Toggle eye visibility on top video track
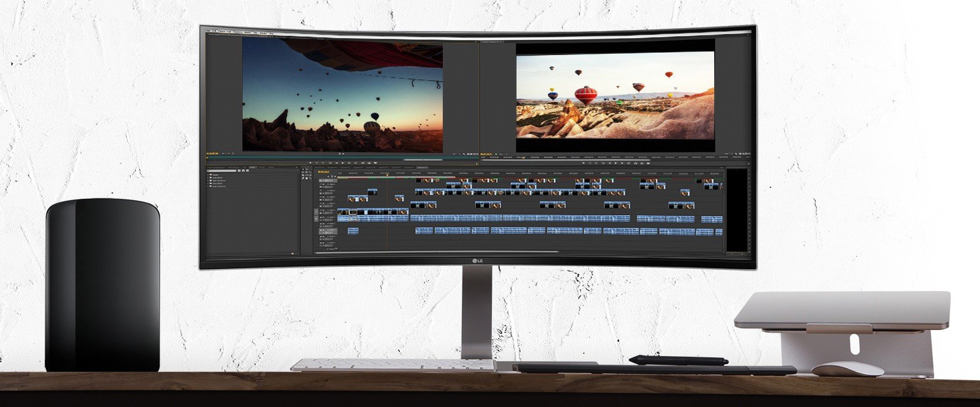980x407 pixels. (x=320, y=184)
